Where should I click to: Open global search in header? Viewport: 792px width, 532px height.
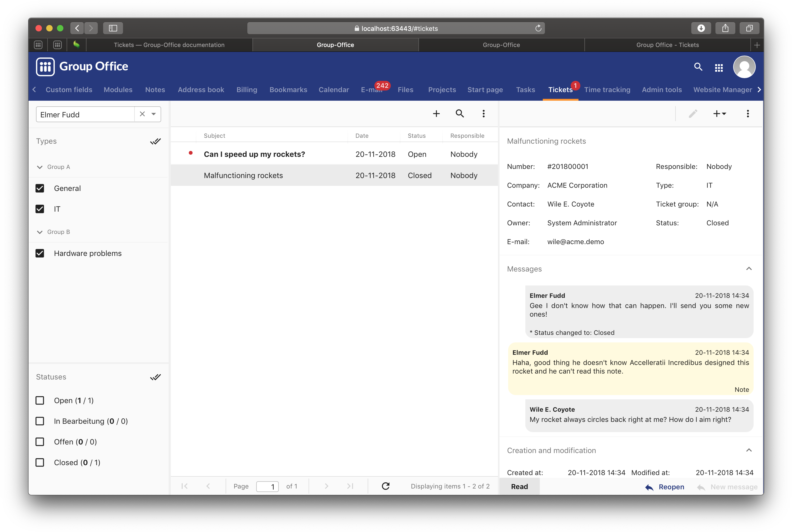tap(698, 67)
